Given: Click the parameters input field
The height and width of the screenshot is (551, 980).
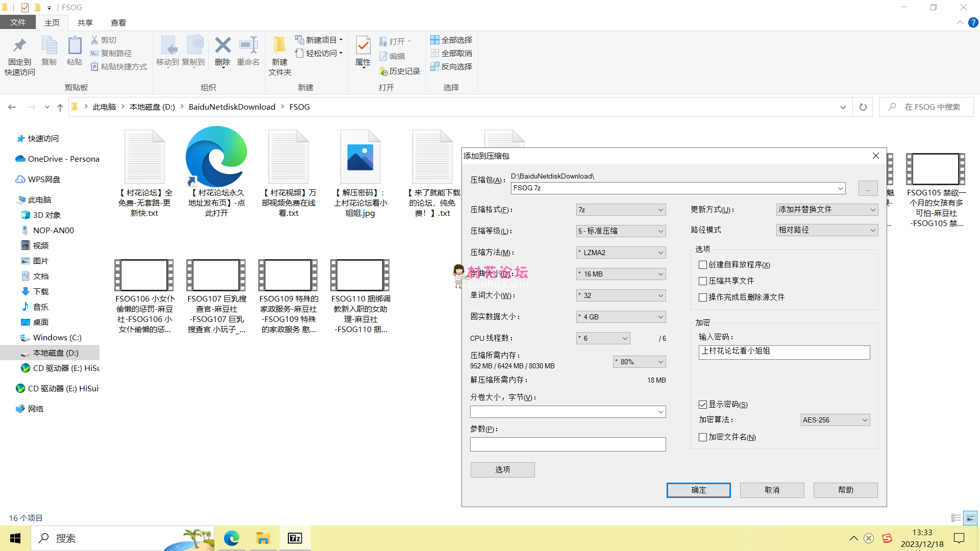Looking at the screenshot, I should (x=568, y=444).
